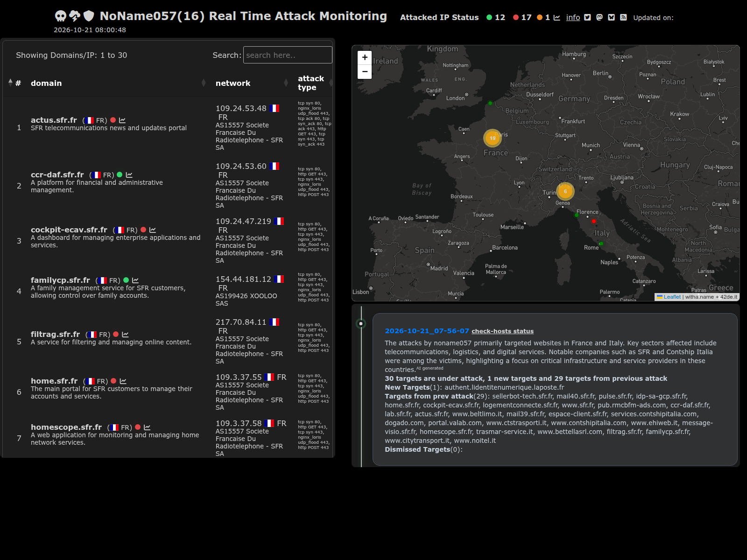Open the Bluesky butterfly icon link
747x560 pixels.
pyautogui.click(x=611, y=17)
